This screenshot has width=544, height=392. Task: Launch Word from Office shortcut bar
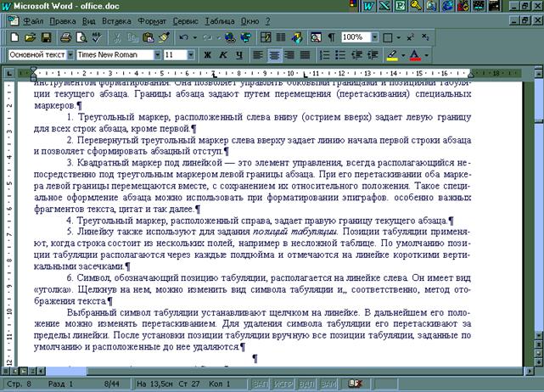(x=368, y=6)
